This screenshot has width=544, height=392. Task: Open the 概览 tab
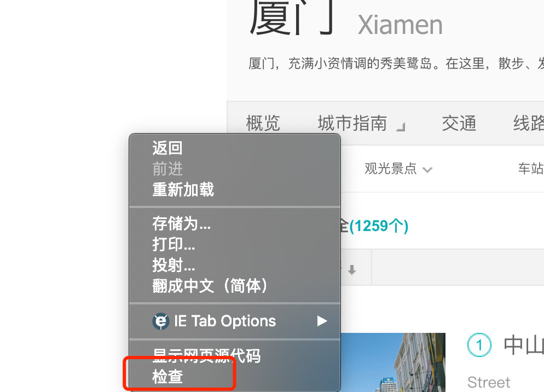[263, 123]
